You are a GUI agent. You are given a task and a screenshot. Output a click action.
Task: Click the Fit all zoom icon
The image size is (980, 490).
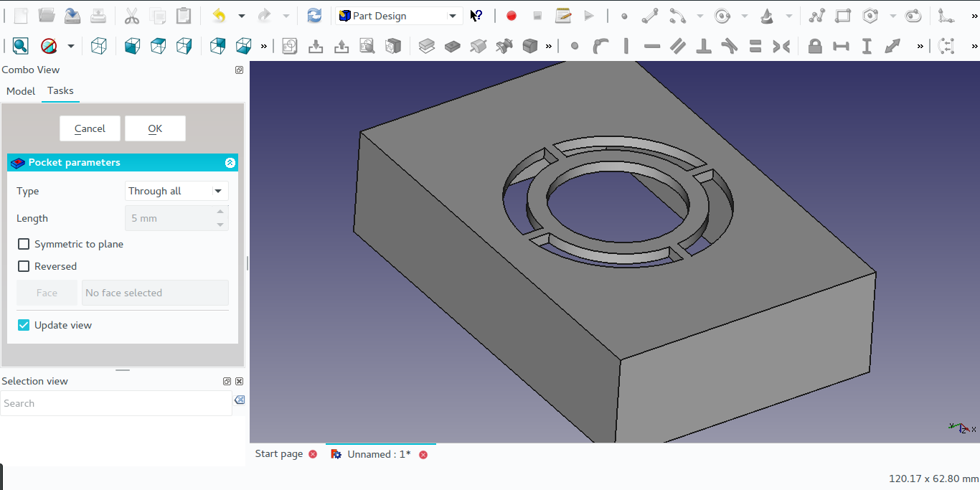(21, 47)
